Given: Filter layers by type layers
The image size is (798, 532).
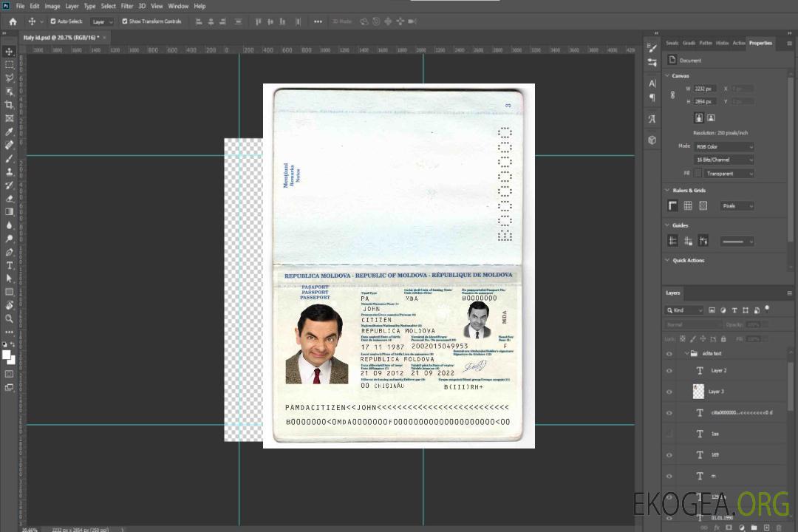Looking at the screenshot, I should pyautogui.click(x=734, y=310).
